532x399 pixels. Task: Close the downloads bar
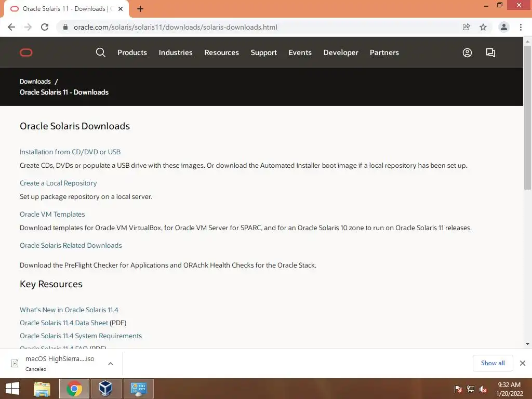tap(523, 363)
